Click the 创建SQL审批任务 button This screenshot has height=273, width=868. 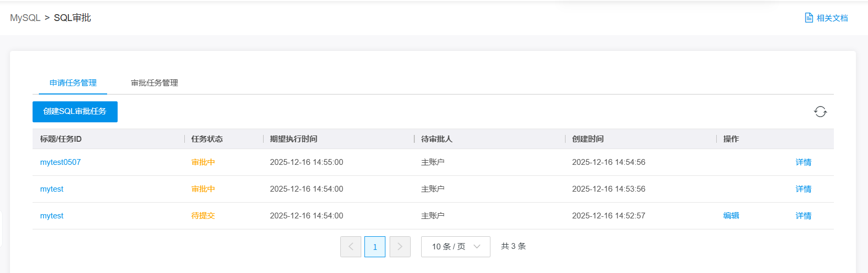point(75,112)
